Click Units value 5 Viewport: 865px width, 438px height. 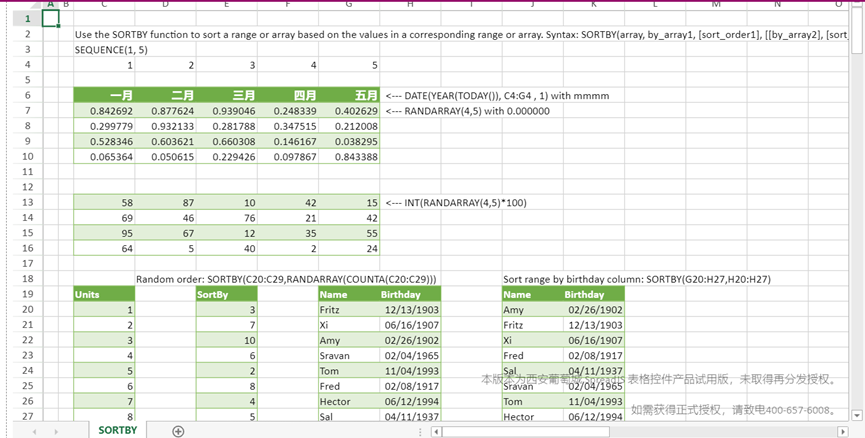pyautogui.click(x=104, y=371)
